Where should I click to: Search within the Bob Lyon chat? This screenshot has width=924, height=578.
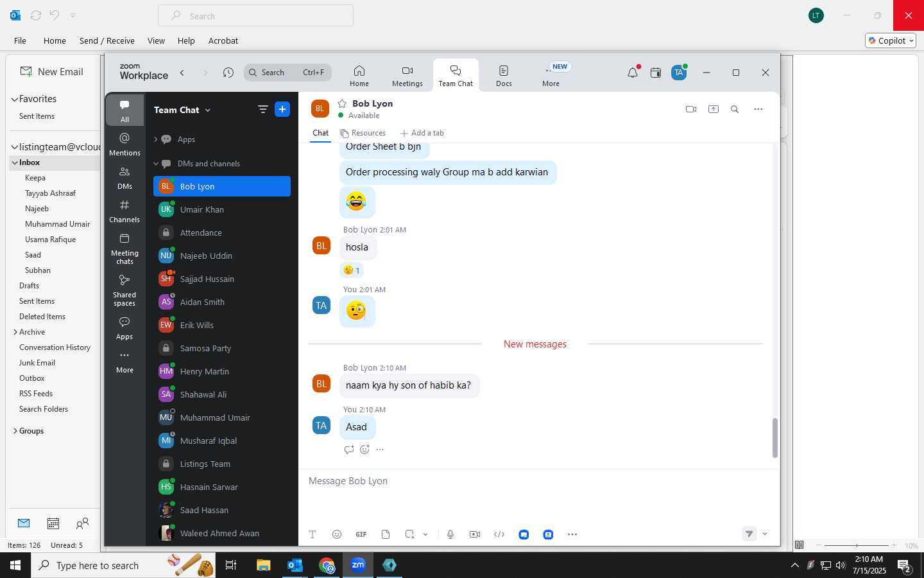pos(735,109)
